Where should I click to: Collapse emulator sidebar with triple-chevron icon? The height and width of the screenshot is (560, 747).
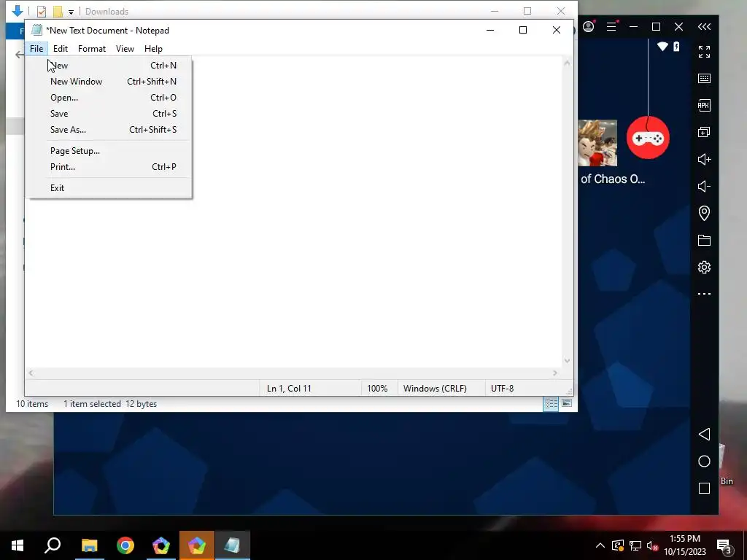pyautogui.click(x=704, y=27)
